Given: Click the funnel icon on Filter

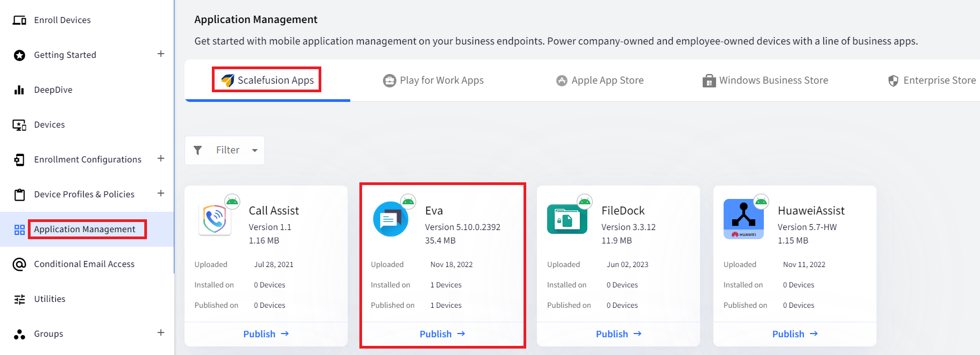Looking at the screenshot, I should [198, 150].
